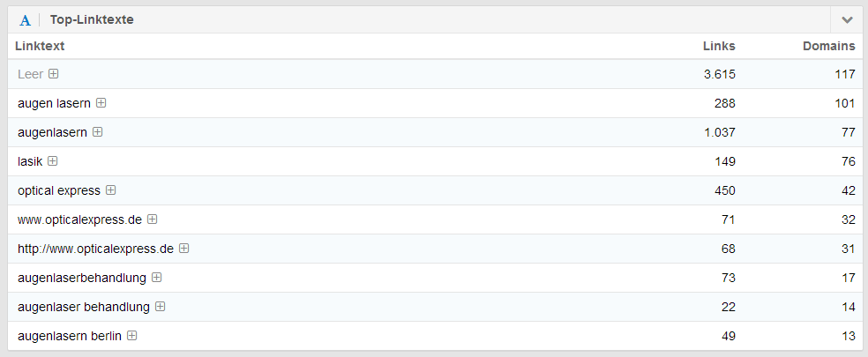The image size is (868, 357).
Task: Select the 'optical express' link text
Action: point(59,190)
